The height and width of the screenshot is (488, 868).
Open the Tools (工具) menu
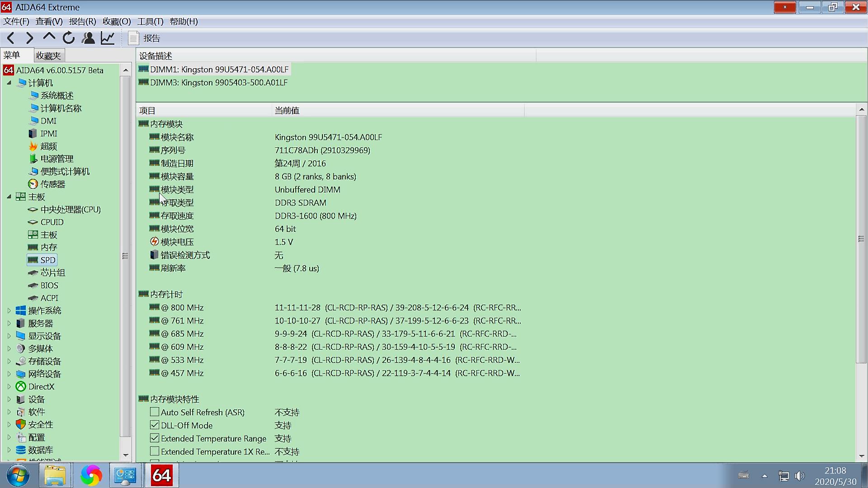tap(150, 22)
